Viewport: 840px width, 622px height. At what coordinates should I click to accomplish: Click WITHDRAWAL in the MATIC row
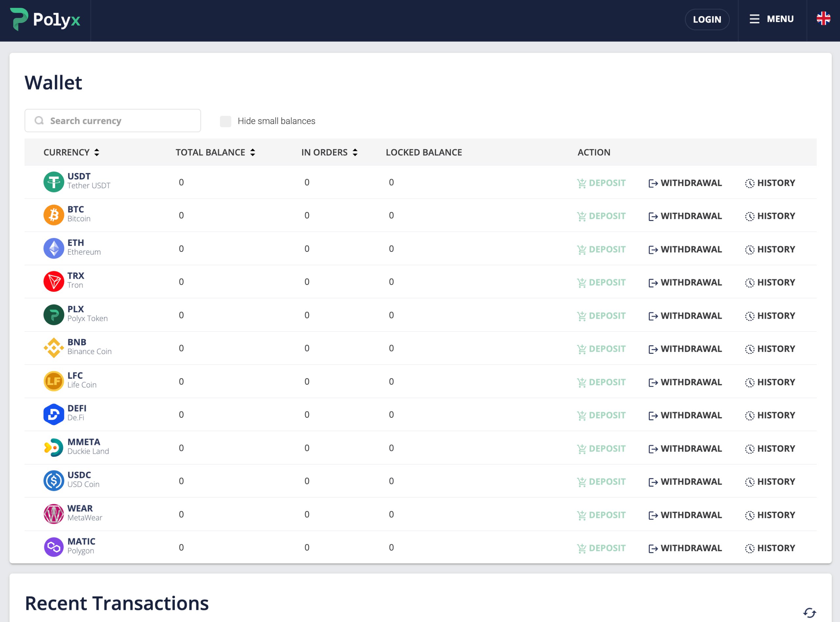685,548
